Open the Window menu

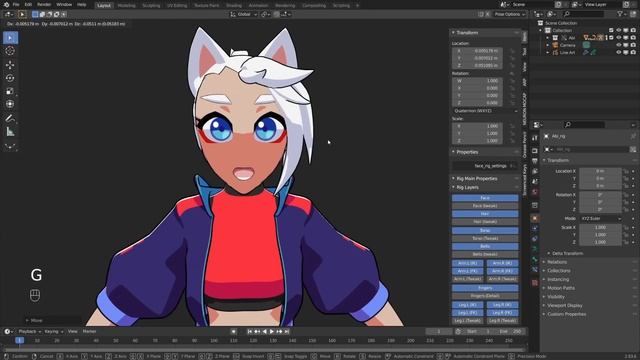point(64,4)
